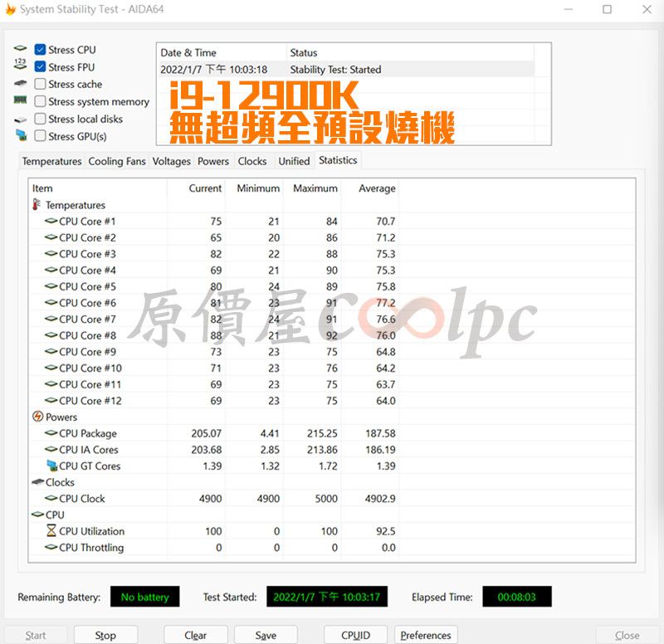Image resolution: width=664 pixels, height=644 pixels.
Task: Minimize the System Stability Test window
Action: click(569, 9)
